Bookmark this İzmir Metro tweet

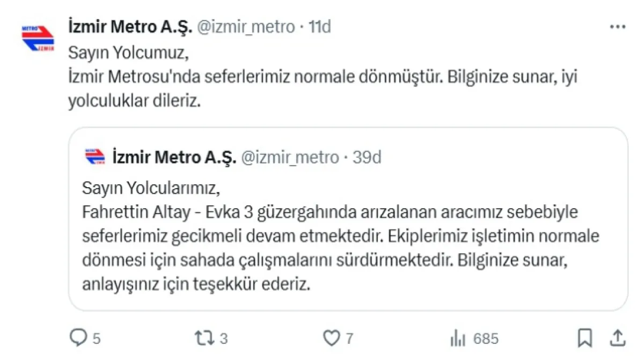[584, 338]
